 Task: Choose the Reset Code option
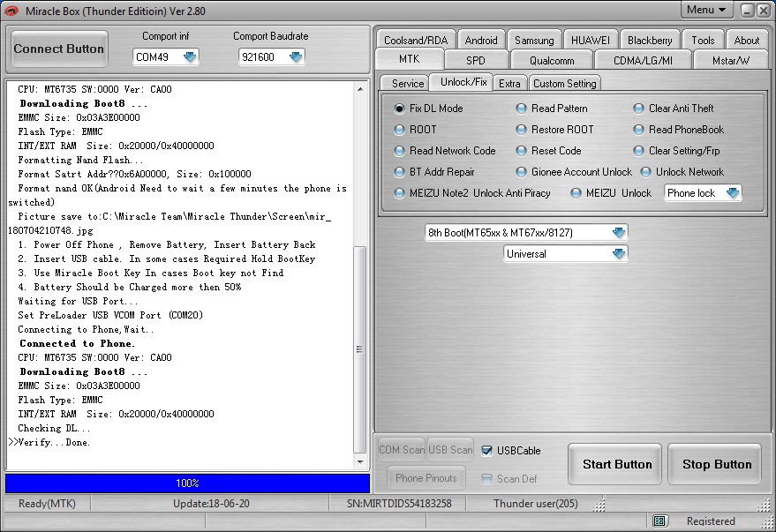click(x=521, y=151)
